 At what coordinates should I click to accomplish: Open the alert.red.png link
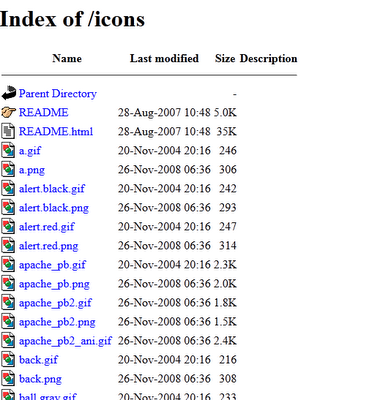pyautogui.click(x=48, y=246)
